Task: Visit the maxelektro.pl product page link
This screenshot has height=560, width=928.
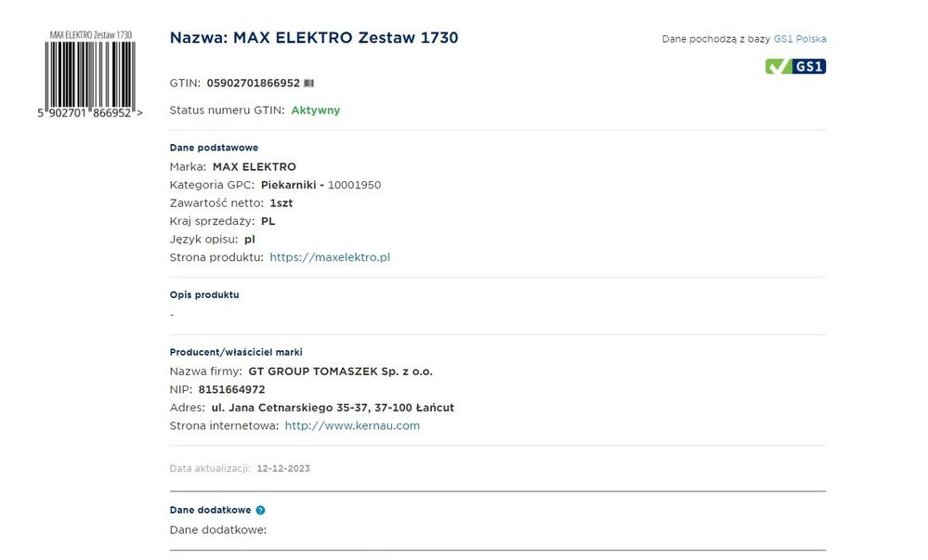Action: 330,257
